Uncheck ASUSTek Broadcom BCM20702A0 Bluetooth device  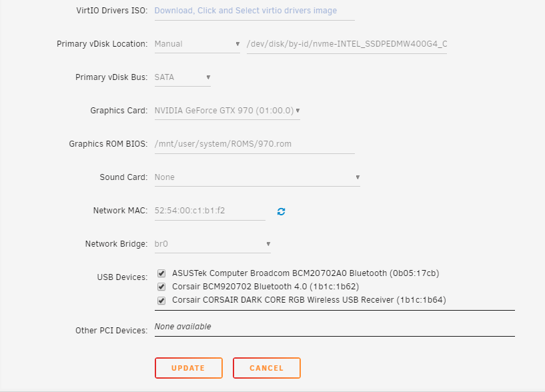coord(161,273)
